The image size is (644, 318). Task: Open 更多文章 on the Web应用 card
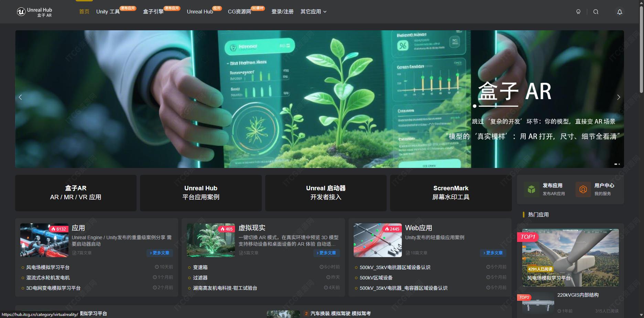[493, 253]
